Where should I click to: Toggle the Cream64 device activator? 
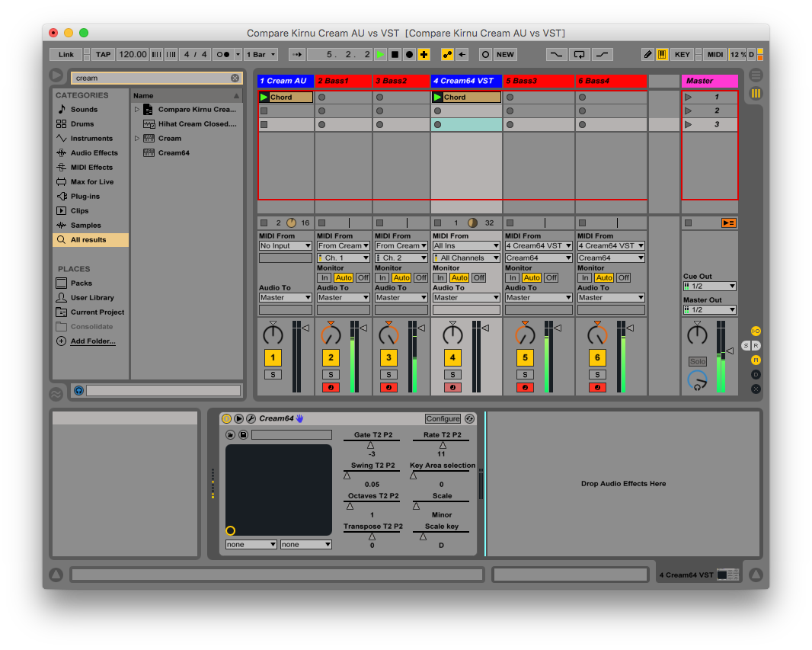click(226, 418)
